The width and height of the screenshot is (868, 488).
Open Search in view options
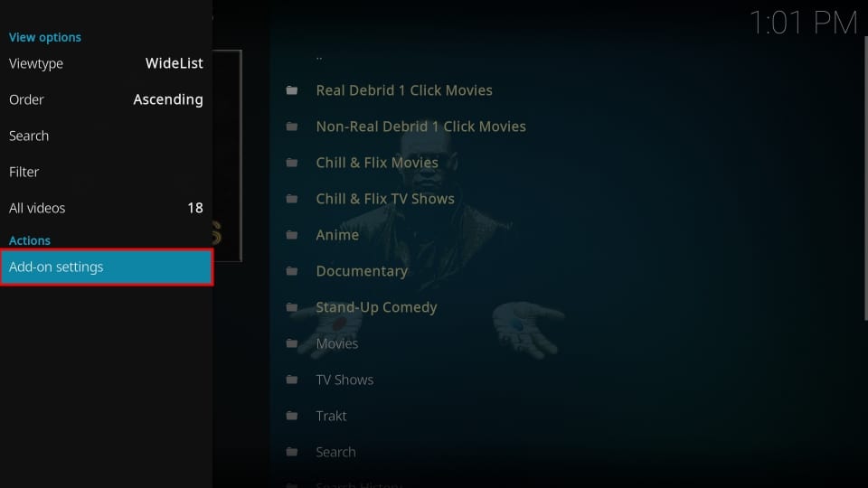pos(107,136)
